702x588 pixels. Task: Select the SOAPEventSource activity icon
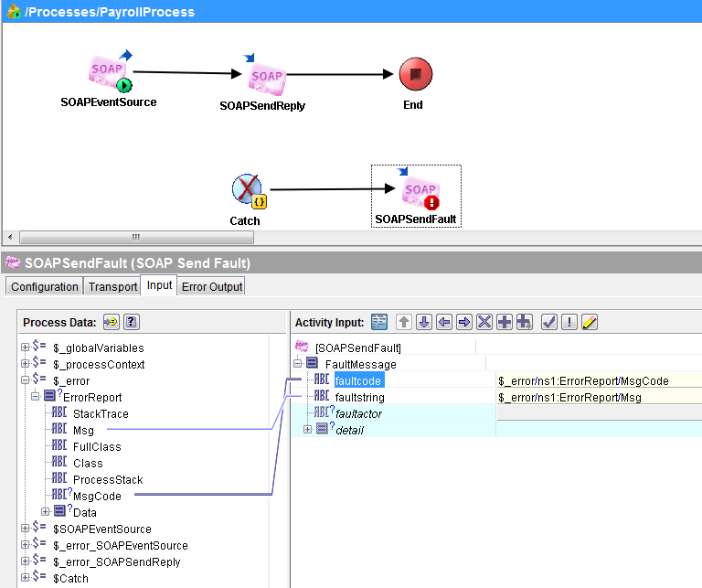click(110, 71)
